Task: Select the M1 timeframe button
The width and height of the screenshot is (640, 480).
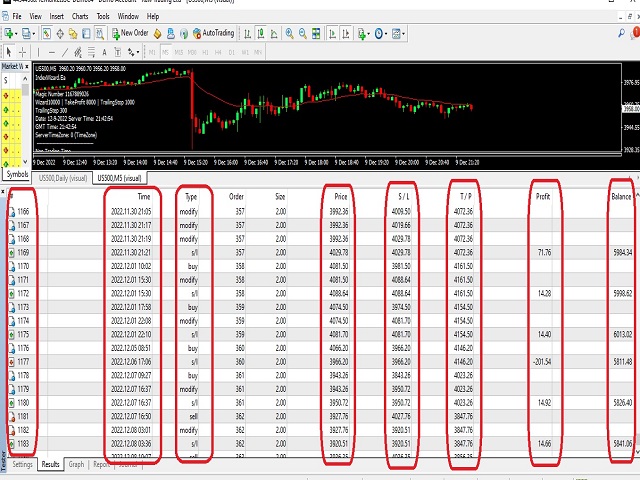Action: (152, 52)
